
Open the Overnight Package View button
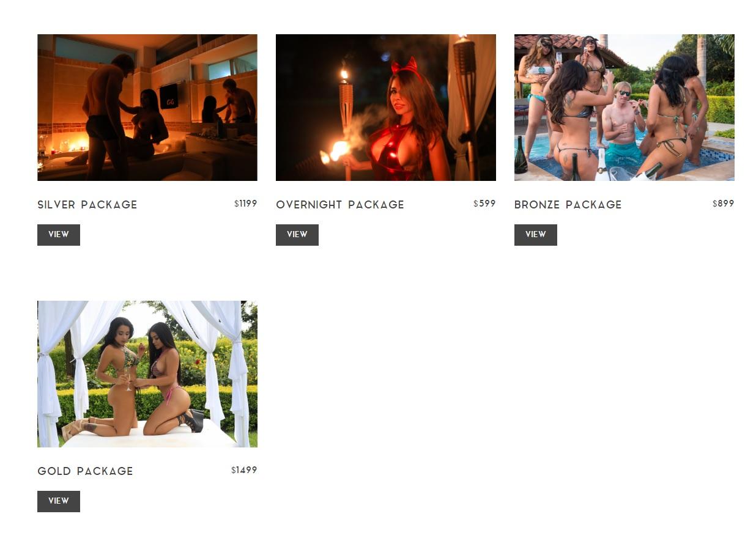(x=297, y=235)
